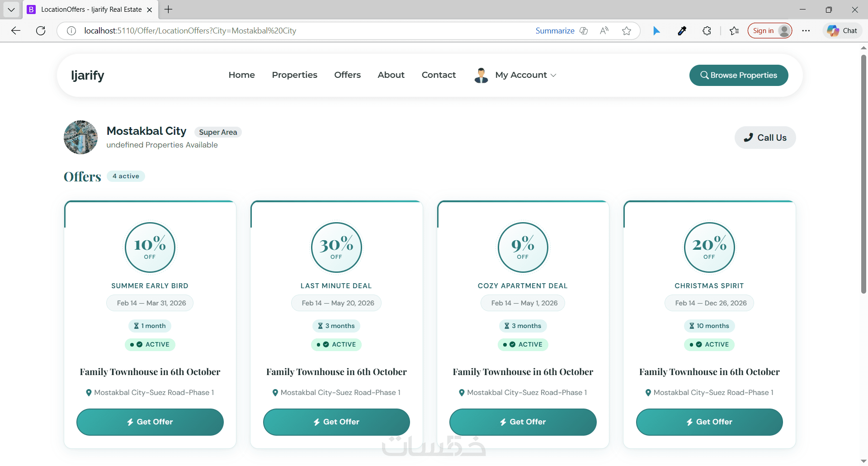Click the "10 months" duration label

coord(709,326)
